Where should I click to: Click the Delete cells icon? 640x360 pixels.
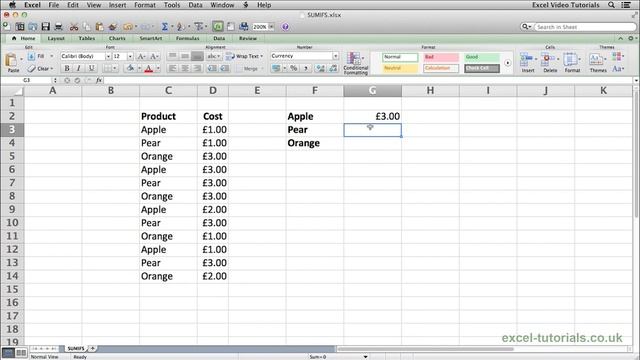547,60
